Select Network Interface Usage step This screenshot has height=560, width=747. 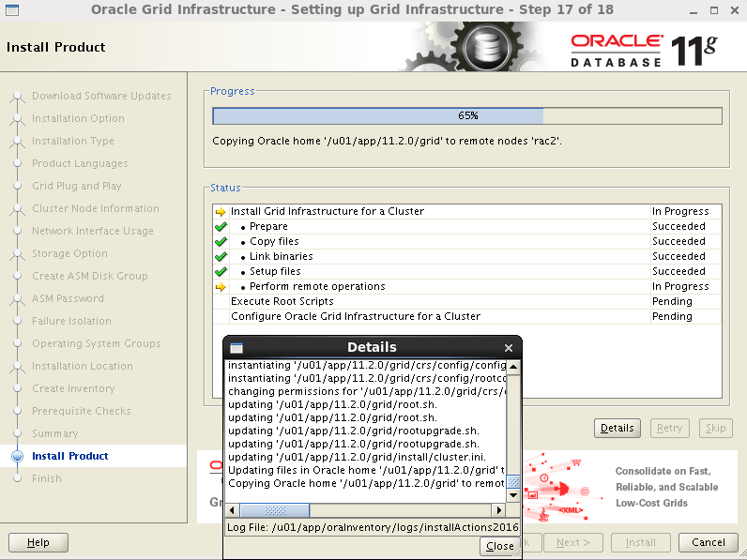pyautogui.click(x=92, y=231)
